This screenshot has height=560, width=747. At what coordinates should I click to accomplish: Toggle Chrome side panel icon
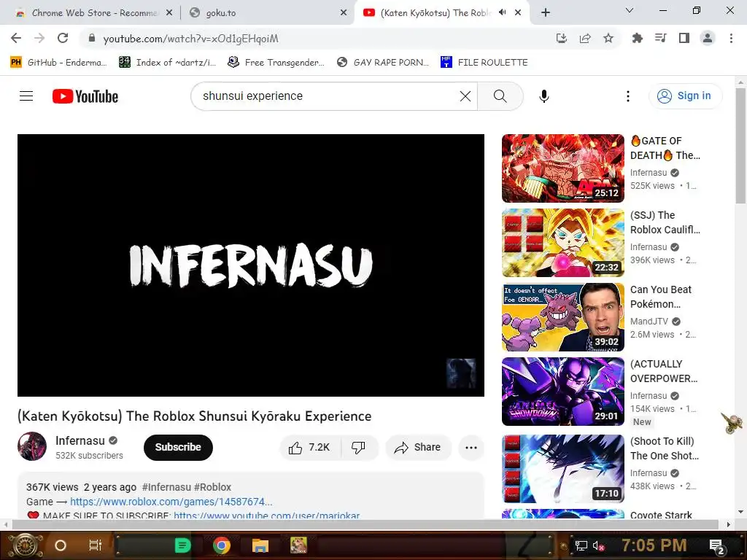coord(684,38)
